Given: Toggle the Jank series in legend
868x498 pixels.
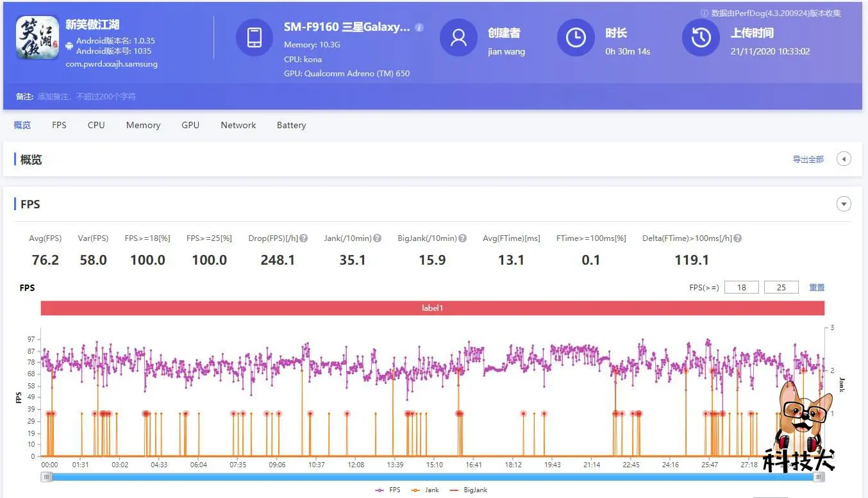Looking at the screenshot, I should [x=425, y=490].
